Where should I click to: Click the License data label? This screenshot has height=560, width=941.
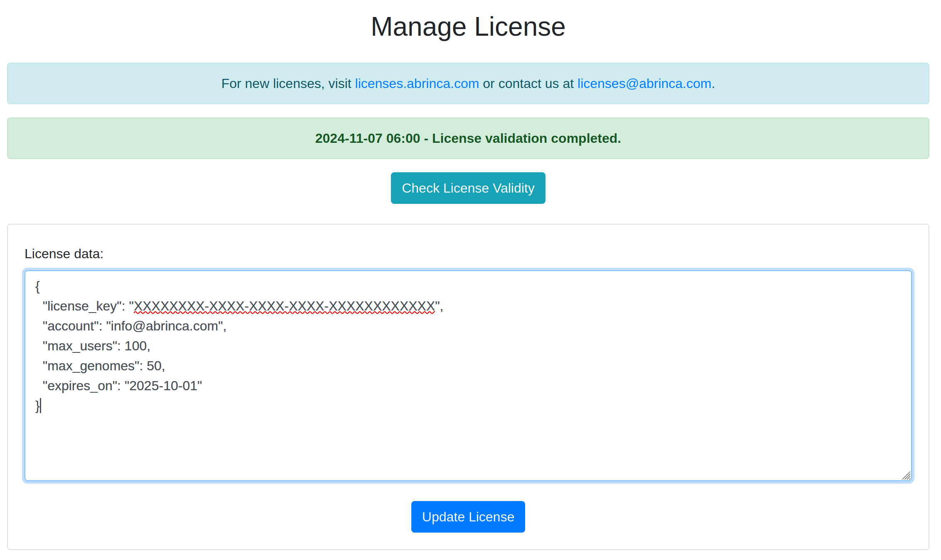pos(64,254)
